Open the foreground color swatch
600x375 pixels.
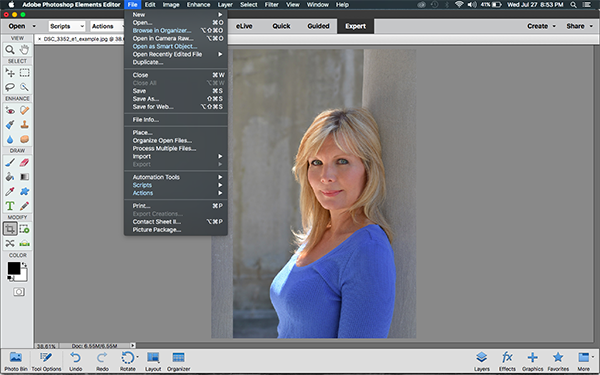pos(13,268)
